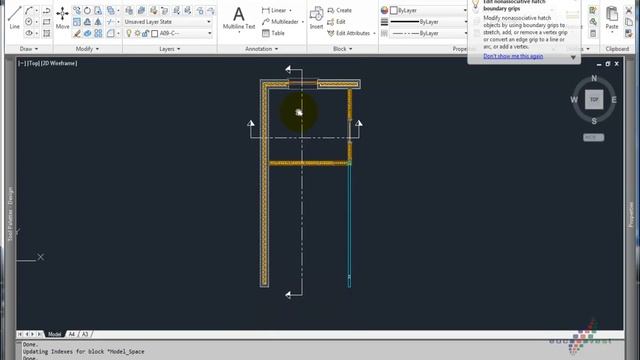Select the Rotate tool in Modify panel
Screen dimensions: 640x360
pos(87,10)
